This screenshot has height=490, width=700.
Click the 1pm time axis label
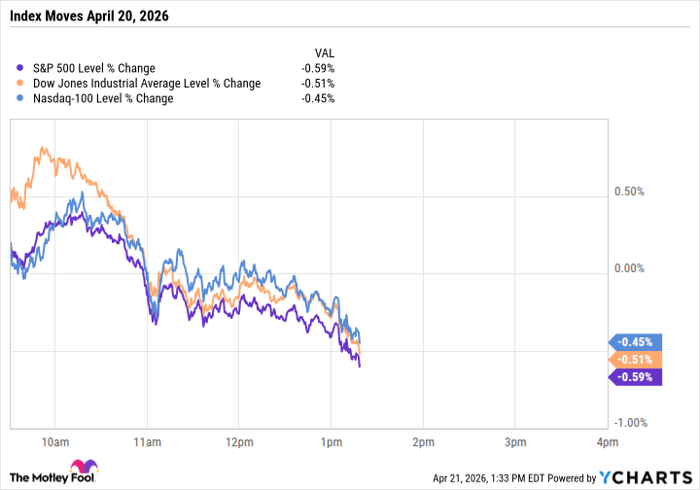click(330, 441)
